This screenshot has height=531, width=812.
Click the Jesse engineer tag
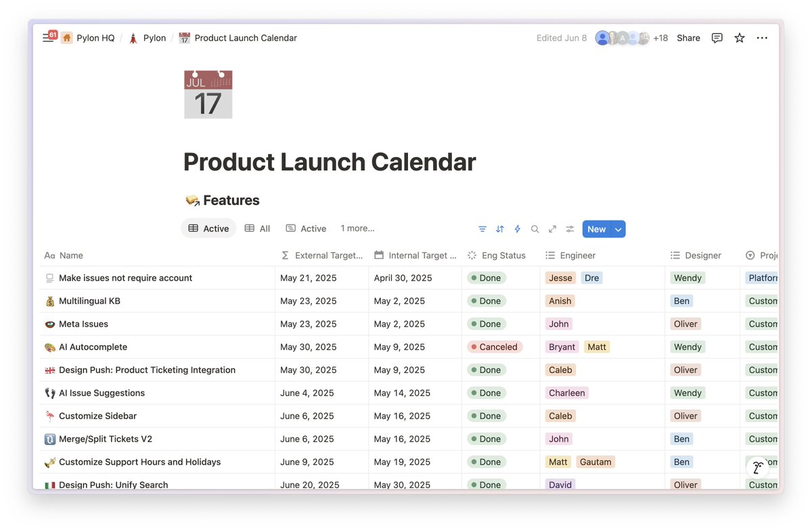pyautogui.click(x=560, y=278)
